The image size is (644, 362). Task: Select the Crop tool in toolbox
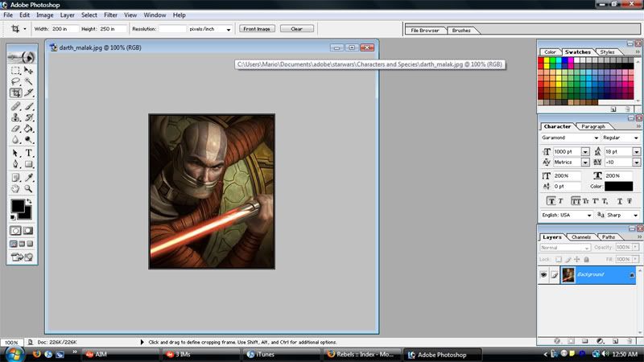coord(15,93)
